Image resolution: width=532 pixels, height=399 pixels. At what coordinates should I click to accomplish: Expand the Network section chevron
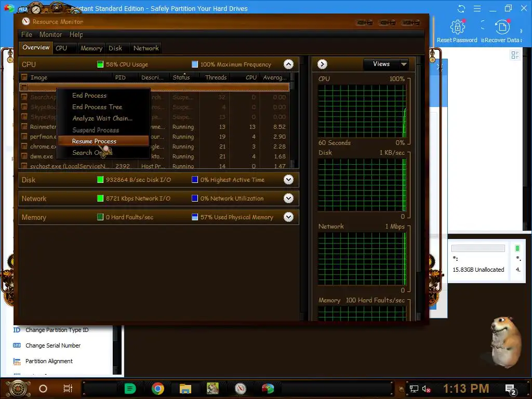288,198
